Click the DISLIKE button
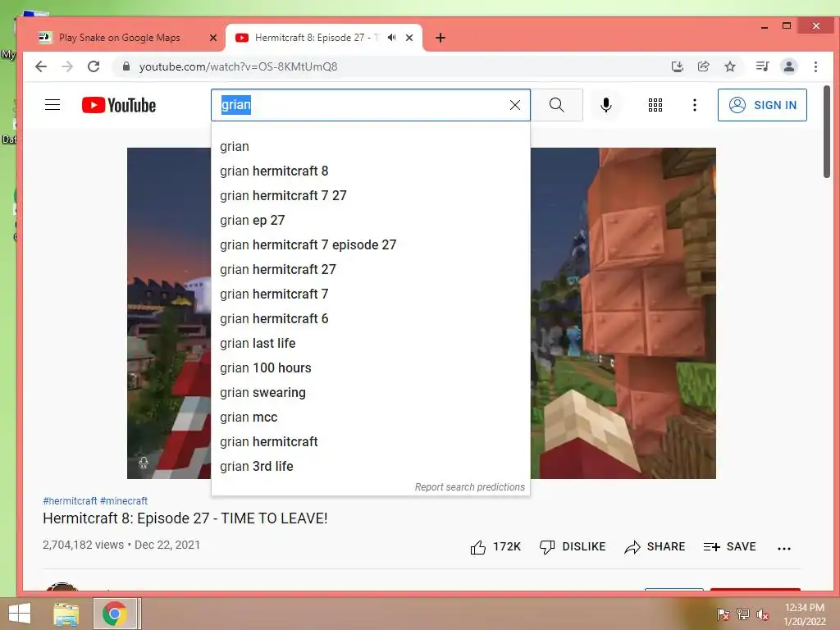The width and height of the screenshot is (840, 630). [x=572, y=547]
